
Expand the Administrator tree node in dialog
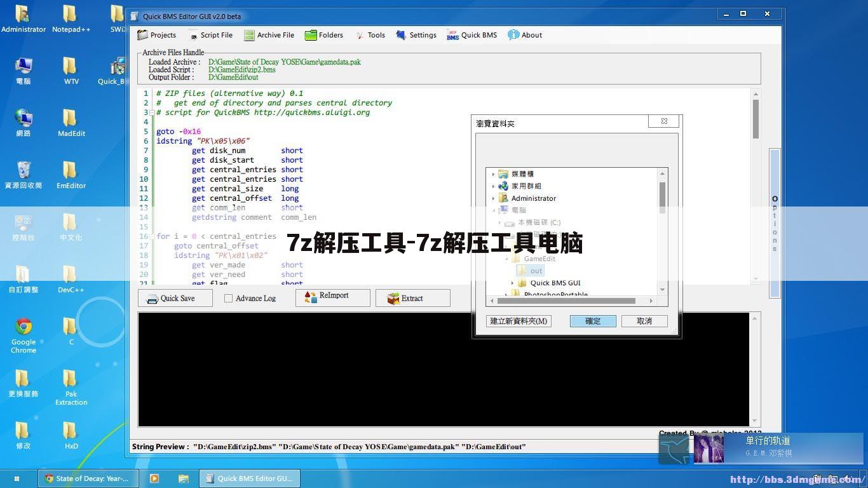pyautogui.click(x=493, y=198)
